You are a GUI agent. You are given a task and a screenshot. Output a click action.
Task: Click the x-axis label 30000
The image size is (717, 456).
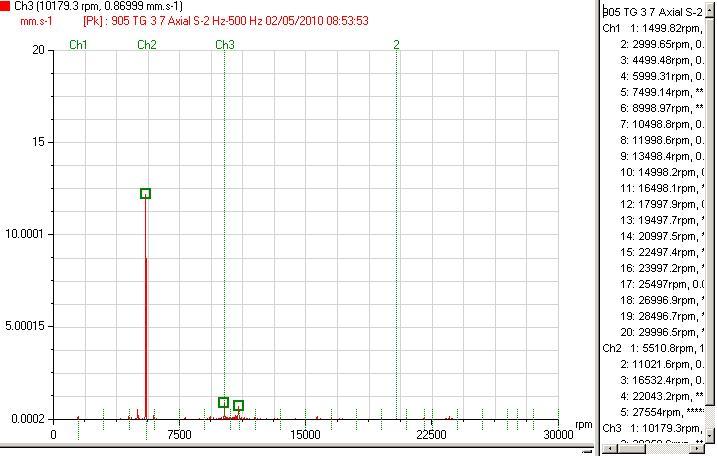[x=558, y=435]
